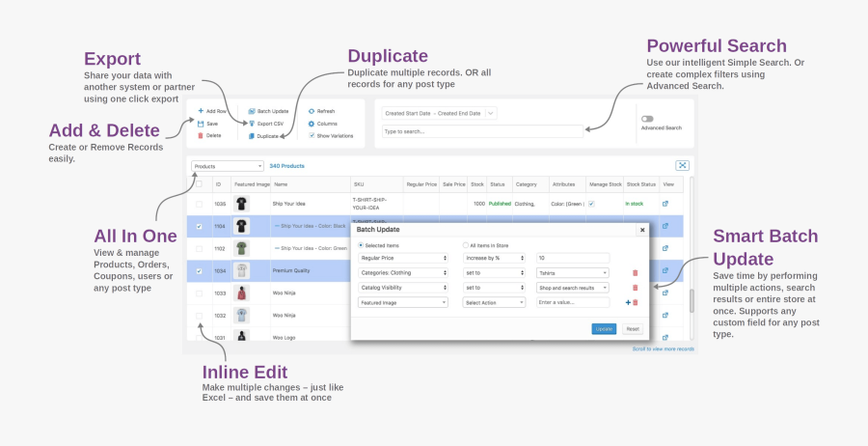Click the Update button in Batch Update
This screenshot has width=868, height=446.
[x=604, y=328]
